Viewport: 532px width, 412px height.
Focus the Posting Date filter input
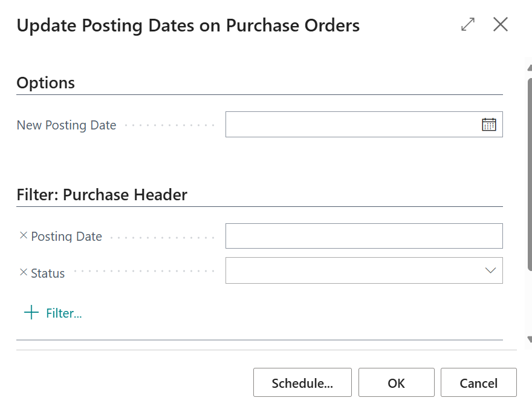pyautogui.click(x=364, y=236)
